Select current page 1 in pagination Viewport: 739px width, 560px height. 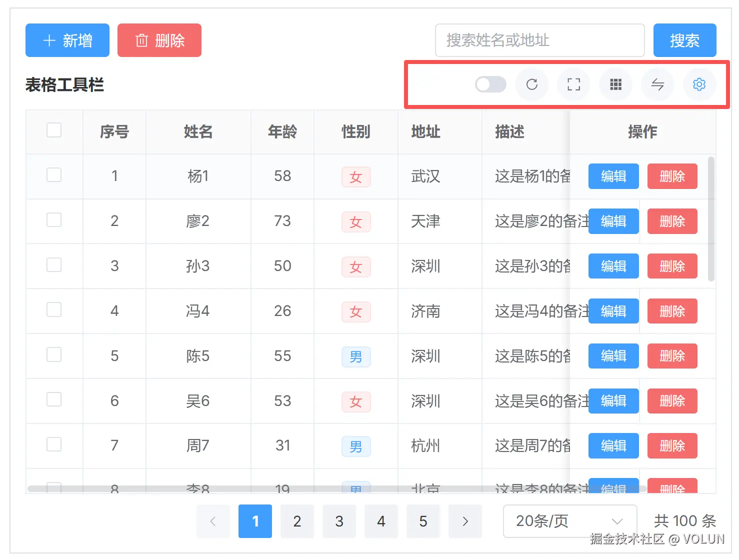pyautogui.click(x=255, y=521)
